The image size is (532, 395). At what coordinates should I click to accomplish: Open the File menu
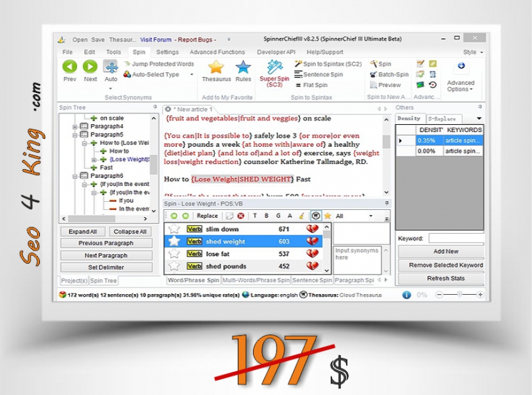(x=67, y=52)
